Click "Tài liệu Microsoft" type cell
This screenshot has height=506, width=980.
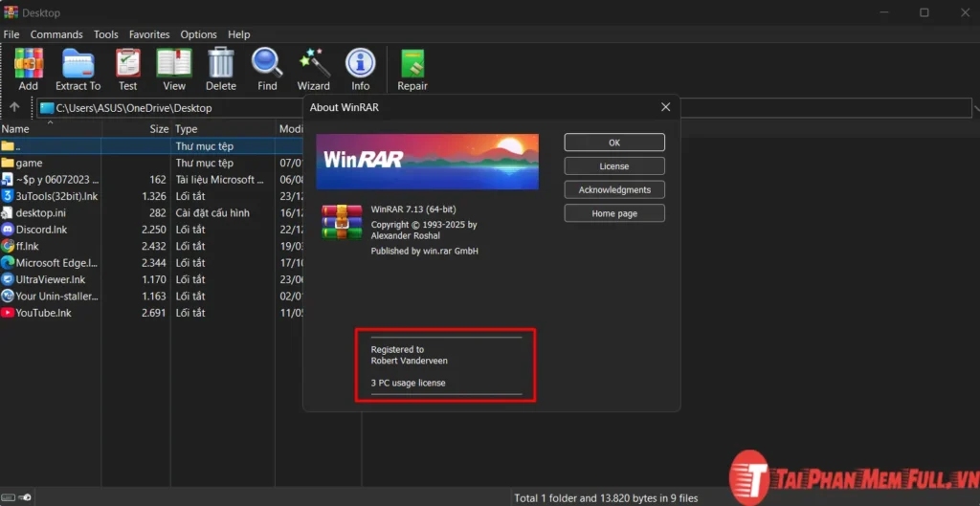coord(219,180)
